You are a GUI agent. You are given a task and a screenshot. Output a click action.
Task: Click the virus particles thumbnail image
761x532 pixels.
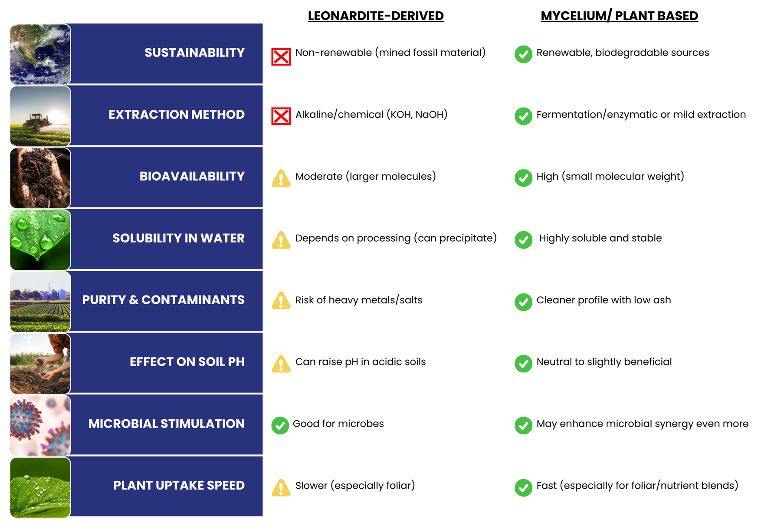[40, 425]
